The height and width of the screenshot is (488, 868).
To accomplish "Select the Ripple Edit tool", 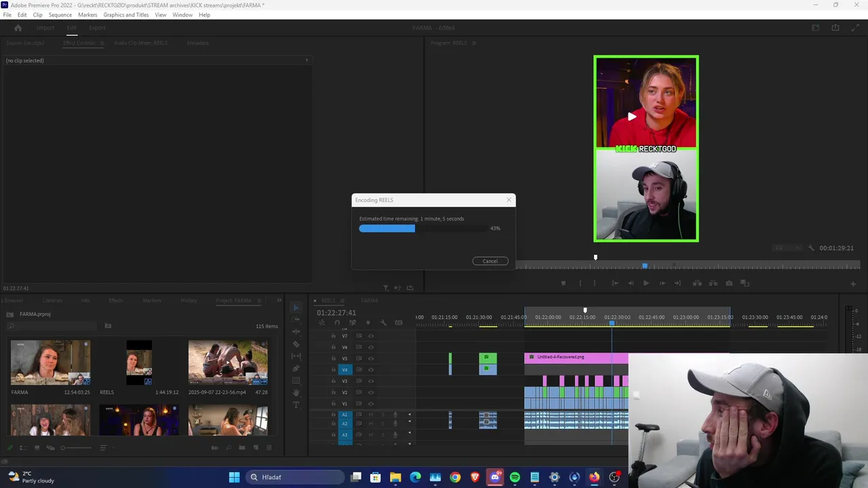I will [x=296, y=331].
